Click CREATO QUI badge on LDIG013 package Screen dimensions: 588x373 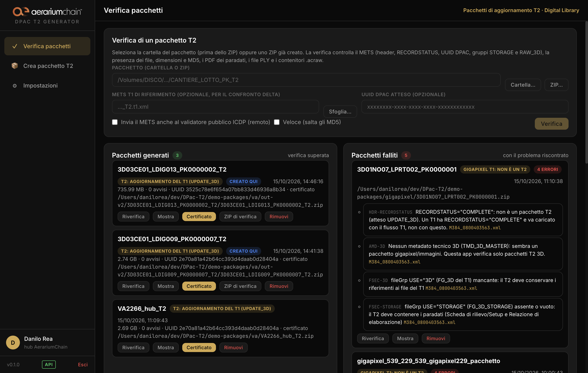pyautogui.click(x=243, y=181)
